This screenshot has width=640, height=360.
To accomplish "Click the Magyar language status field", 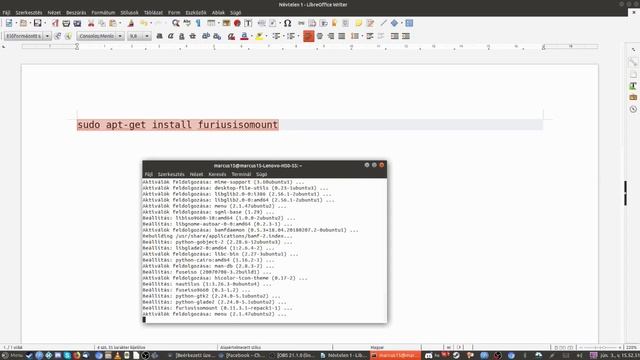I will coord(377,347).
